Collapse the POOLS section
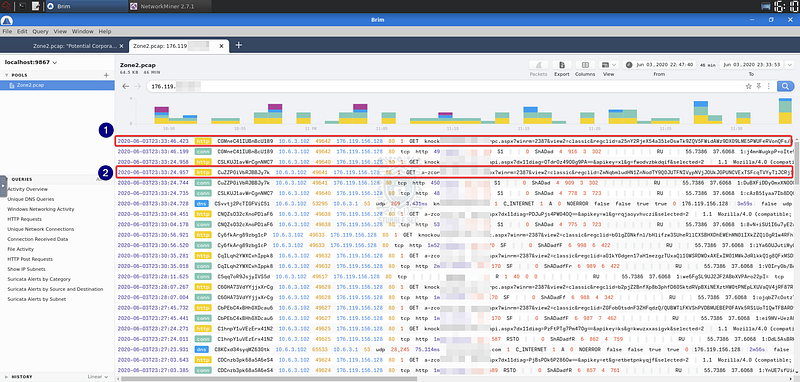The height and width of the screenshot is (382, 800). (6, 75)
